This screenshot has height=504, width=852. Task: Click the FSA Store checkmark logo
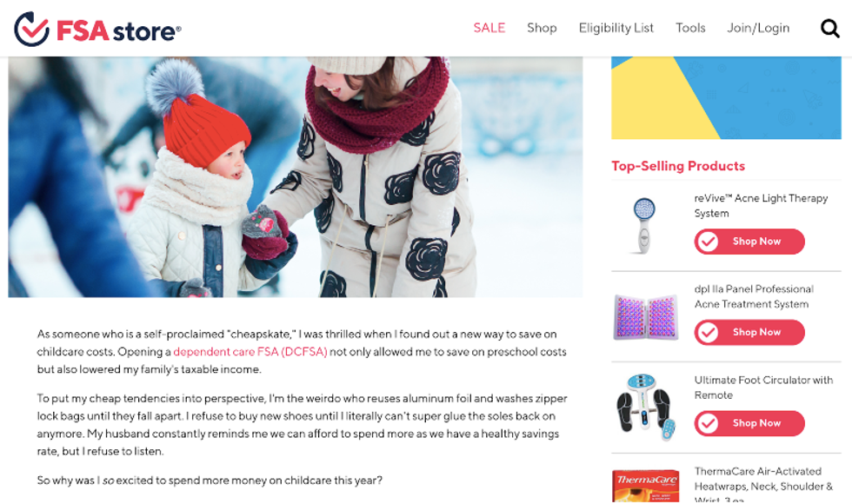click(x=31, y=29)
